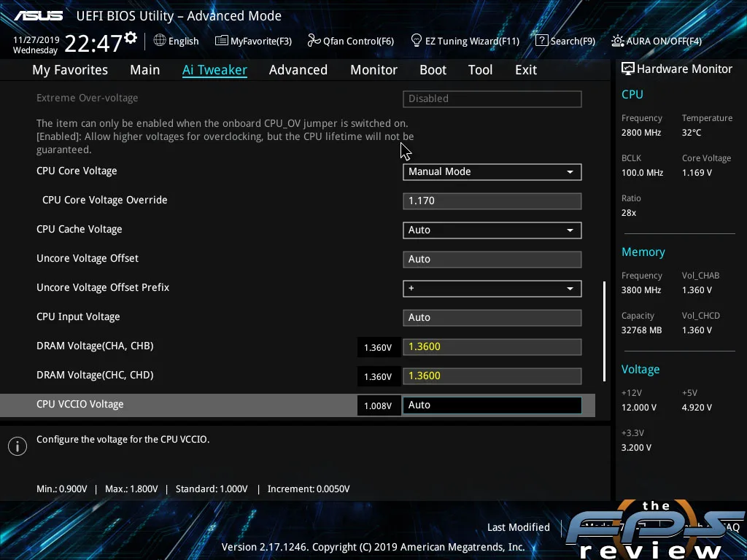Screen dimensions: 747x560
Task: Select Uncore Voltage Offset Prefix label
Action: [103, 287]
